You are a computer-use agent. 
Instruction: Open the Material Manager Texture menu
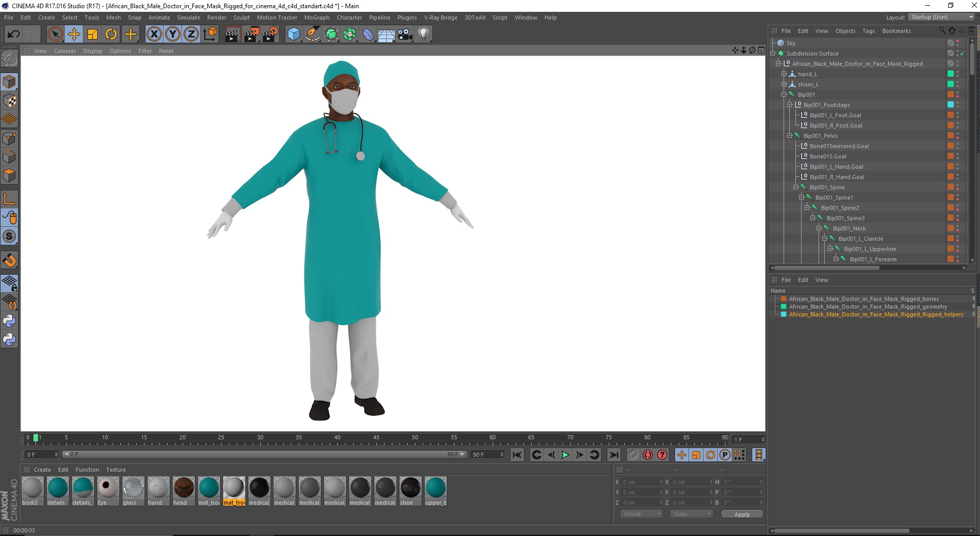point(116,470)
